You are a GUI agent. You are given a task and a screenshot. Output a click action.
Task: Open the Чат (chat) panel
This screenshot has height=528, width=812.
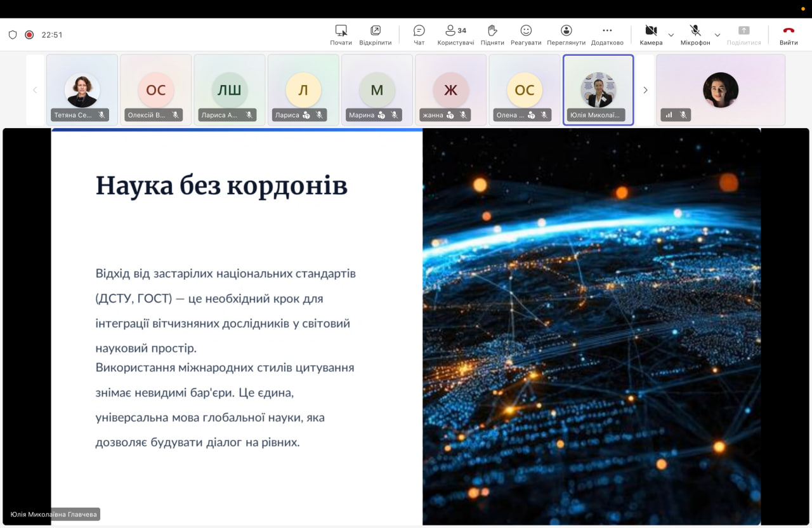[x=419, y=34]
